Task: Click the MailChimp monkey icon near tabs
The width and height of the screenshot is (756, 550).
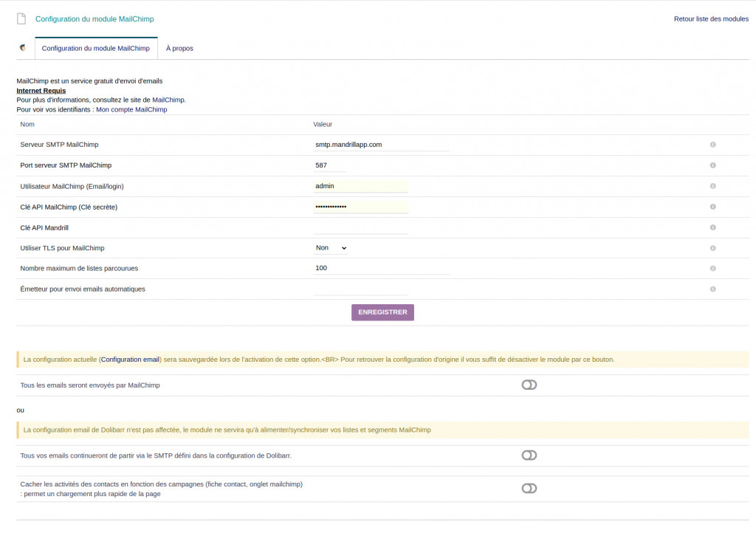Action: pyautogui.click(x=23, y=48)
